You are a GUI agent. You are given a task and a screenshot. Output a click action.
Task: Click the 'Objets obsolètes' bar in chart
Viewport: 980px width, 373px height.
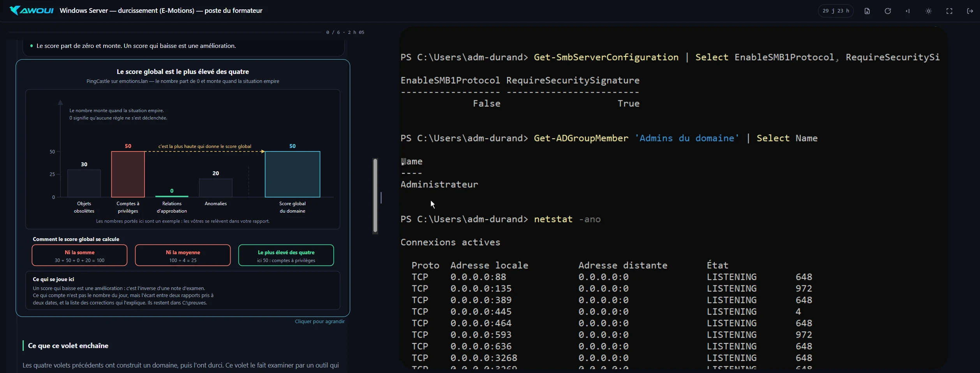(84, 183)
